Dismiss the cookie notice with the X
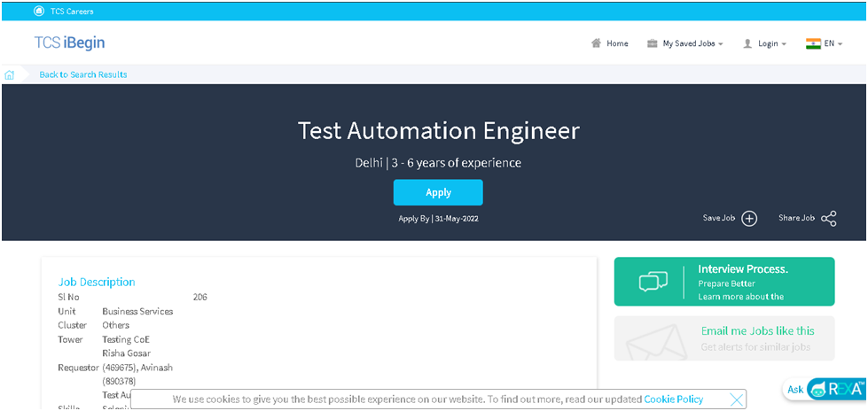 [x=736, y=399]
